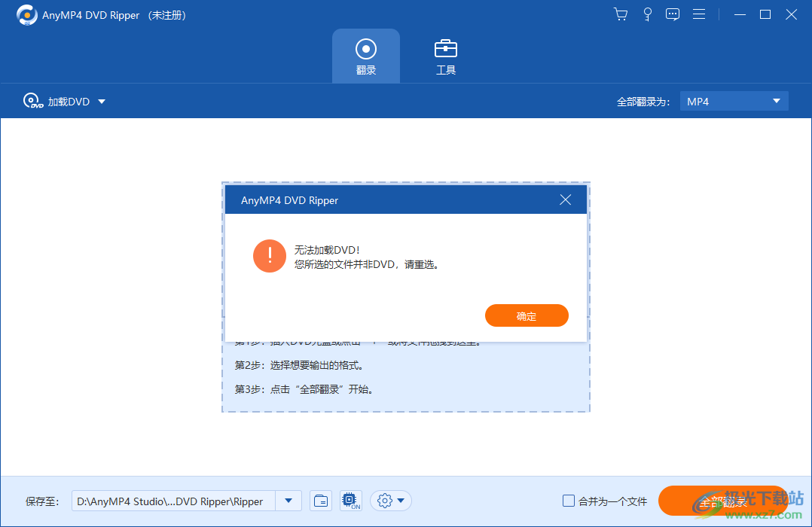Click the 全部翻录 button
The height and width of the screenshot is (527, 812).
point(723,501)
